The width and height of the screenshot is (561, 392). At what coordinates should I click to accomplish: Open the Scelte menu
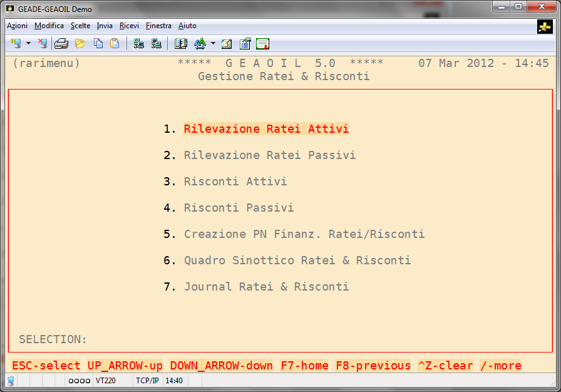coord(80,26)
